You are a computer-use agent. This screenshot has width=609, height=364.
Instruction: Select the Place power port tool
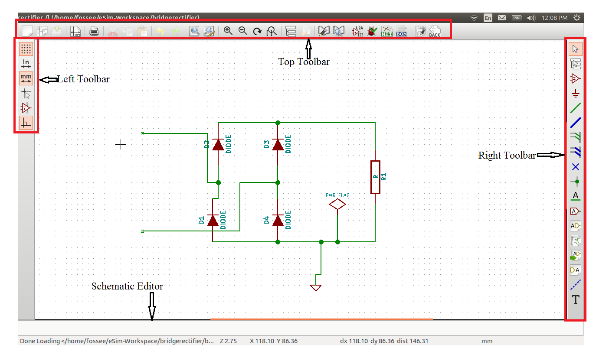575,93
